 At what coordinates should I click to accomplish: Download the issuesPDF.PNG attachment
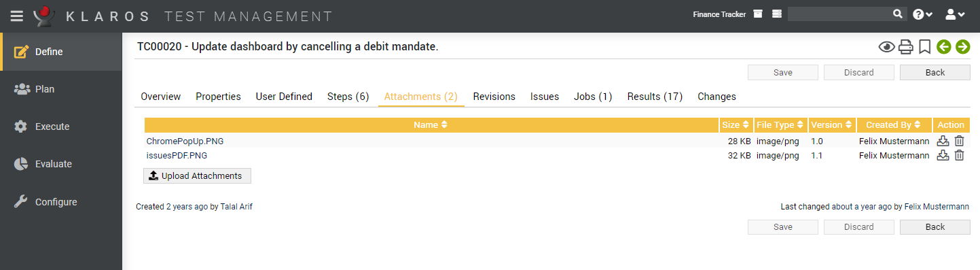tap(943, 155)
